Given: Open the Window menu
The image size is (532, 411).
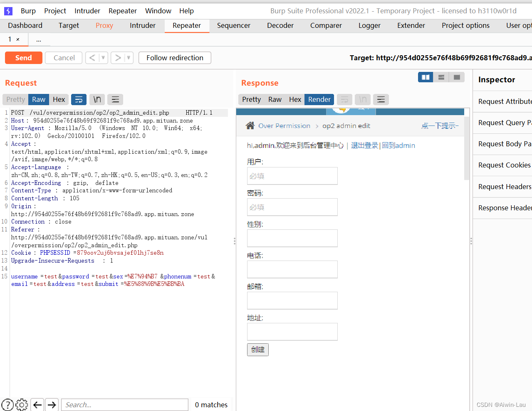Looking at the screenshot, I should click(158, 11).
